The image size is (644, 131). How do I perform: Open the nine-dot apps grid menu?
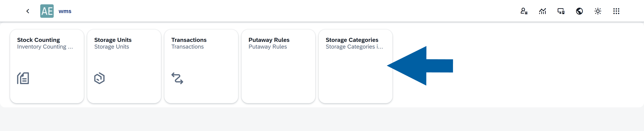[616, 11]
